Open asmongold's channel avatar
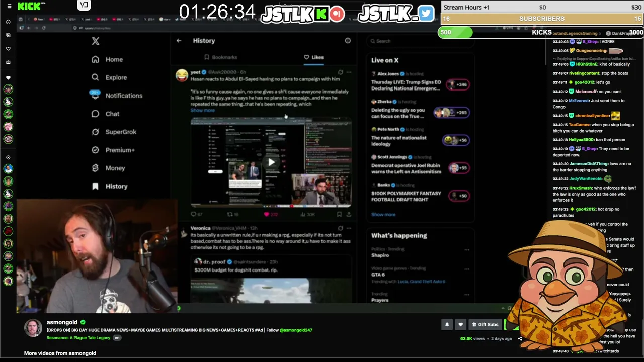Screen dimensions: 644x362 (33, 328)
